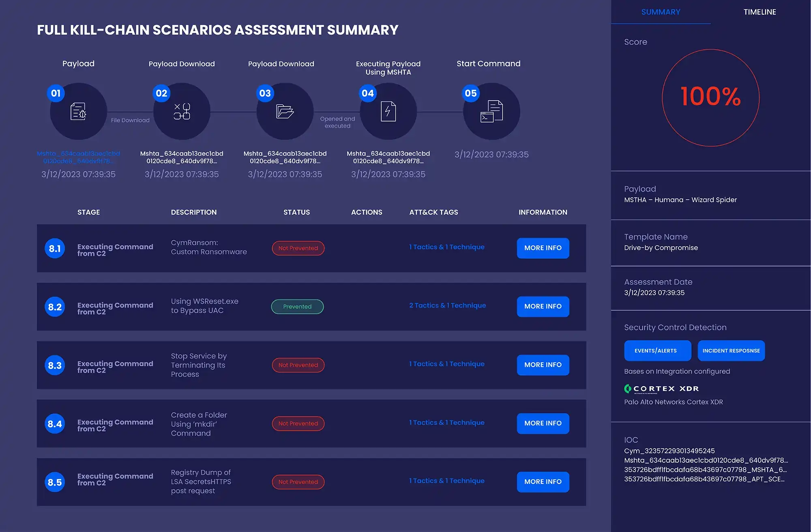811x532 pixels.
Task: Click the Cortex XDR logo
Action: (661, 388)
